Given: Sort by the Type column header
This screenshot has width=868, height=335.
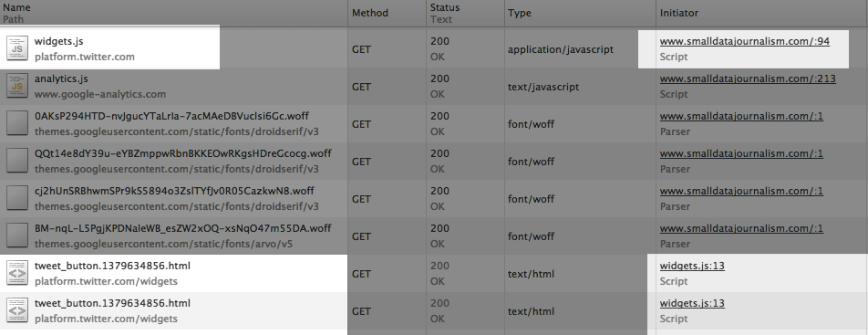Looking at the screenshot, I should [580, 13].
